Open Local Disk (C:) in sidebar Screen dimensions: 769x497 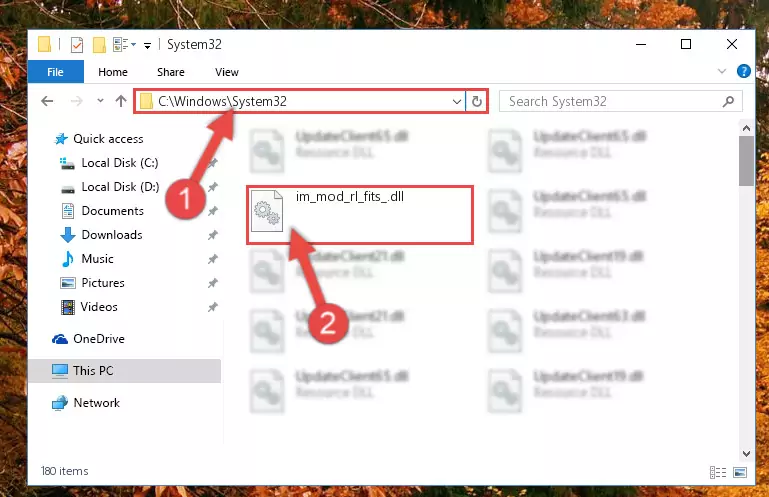(x=120, y=163)
